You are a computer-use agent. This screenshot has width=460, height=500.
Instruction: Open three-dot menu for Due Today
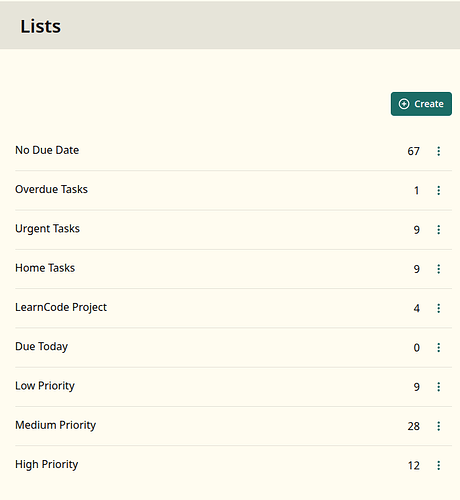[x=439, y=348]
